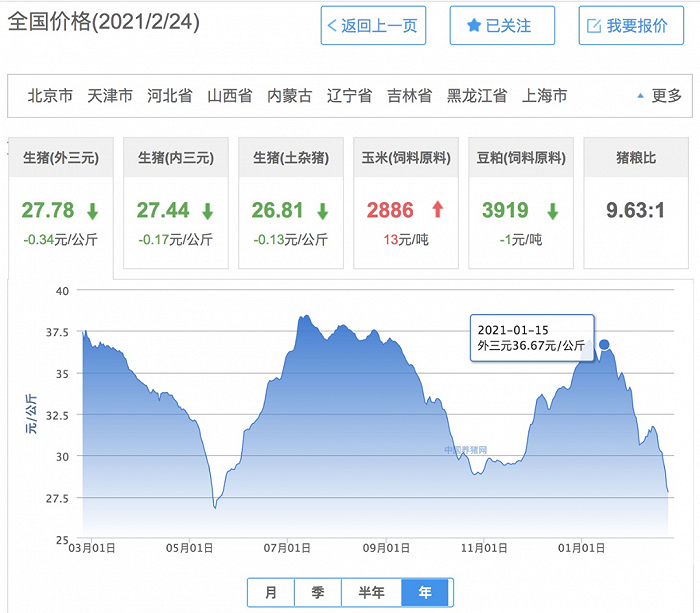
Task: Click the 已关注 follow button
Action: point(502,25)
